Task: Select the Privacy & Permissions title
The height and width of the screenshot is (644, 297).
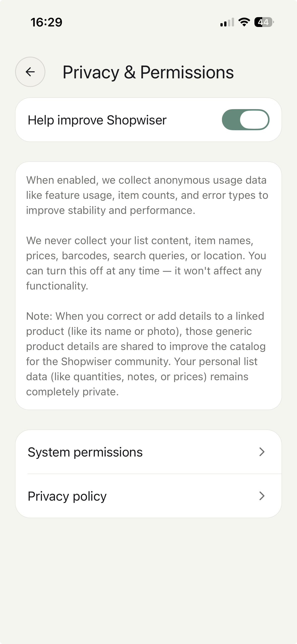Action: point(148,73)
